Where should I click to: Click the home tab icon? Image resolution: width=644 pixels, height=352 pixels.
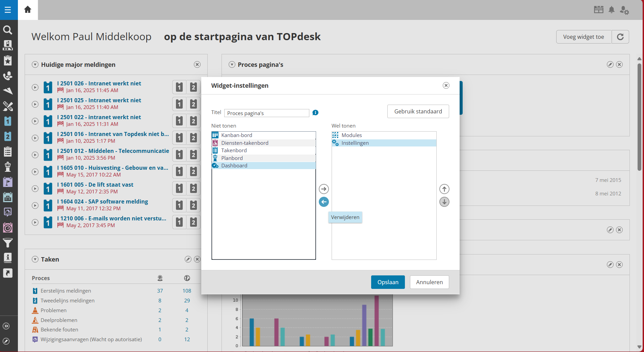point(28,9)
